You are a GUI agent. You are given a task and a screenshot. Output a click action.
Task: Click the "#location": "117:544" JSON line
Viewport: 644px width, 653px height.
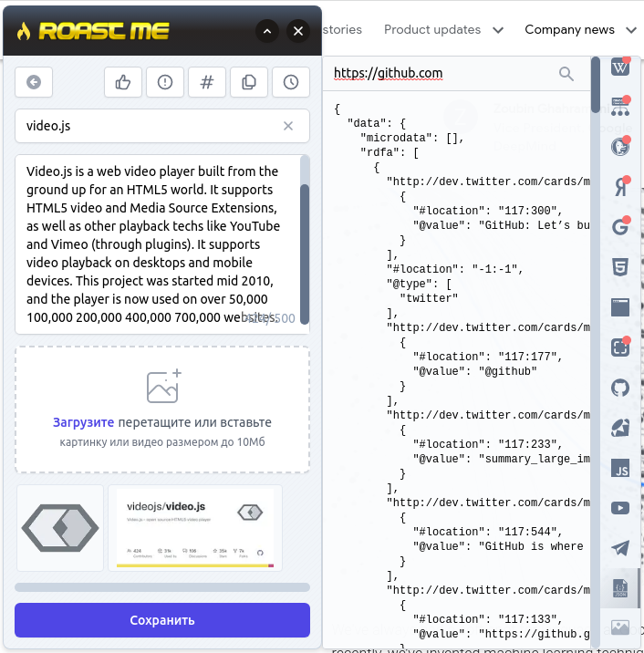point(487,532)
